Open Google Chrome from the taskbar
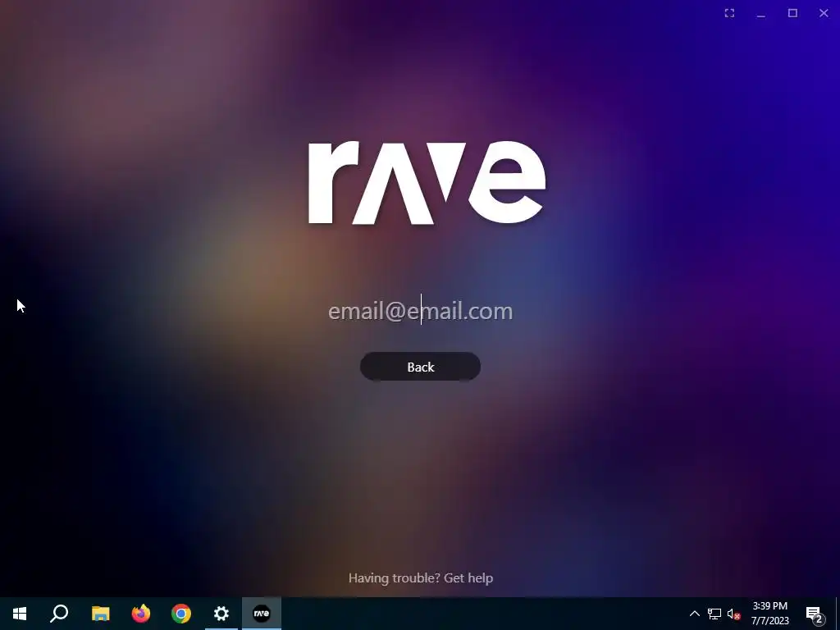Image resolution: width=840 pixels, height=630 pixels. pyautogui.click(x=181, y=614)
